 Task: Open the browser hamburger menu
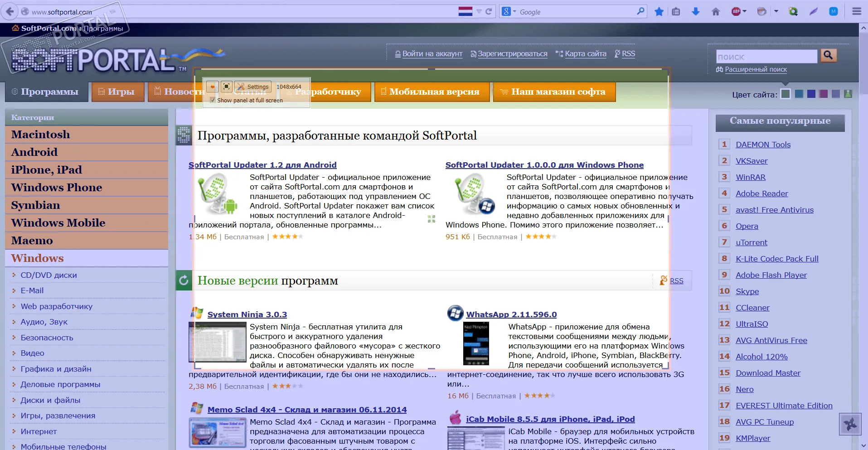coord(857,12)
